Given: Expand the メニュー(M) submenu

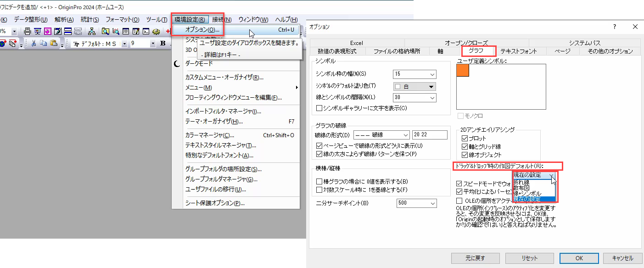Looking at the screenshot, I should click(235, 87).
